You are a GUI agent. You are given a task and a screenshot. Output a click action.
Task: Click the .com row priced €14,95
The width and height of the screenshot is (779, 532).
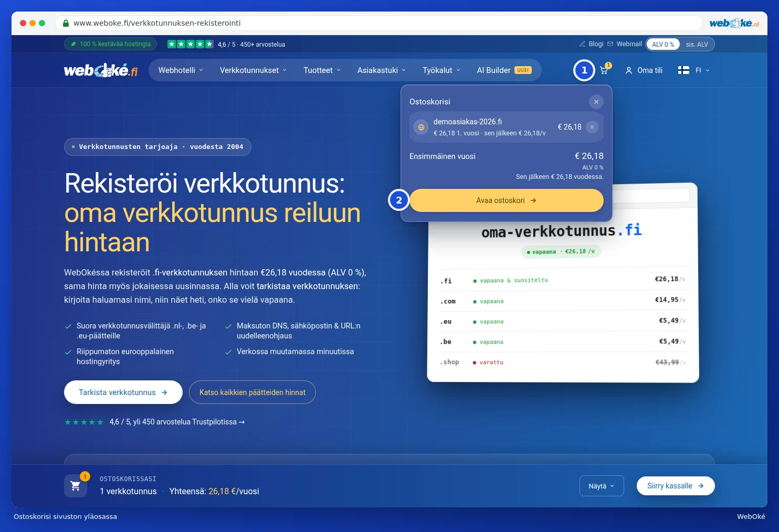pos(563,301)
